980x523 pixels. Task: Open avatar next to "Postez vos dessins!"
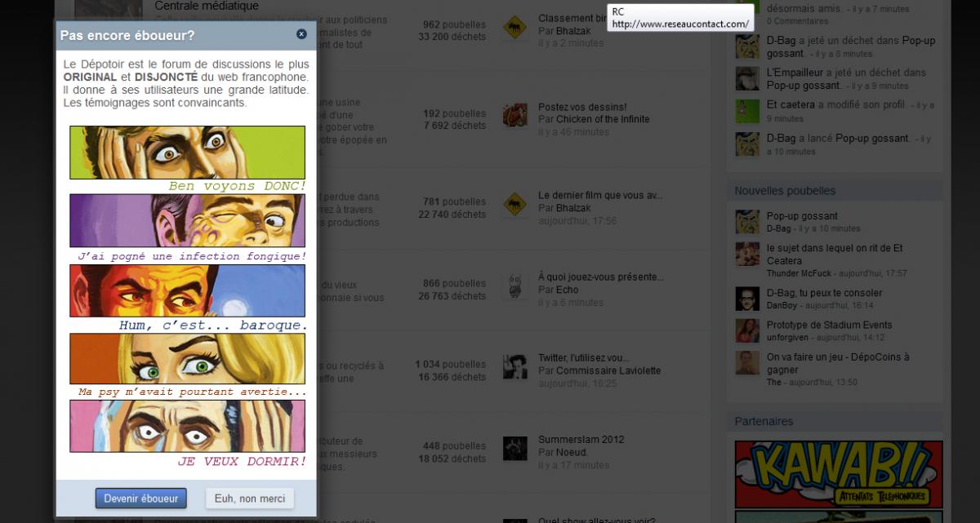point(514,115)
